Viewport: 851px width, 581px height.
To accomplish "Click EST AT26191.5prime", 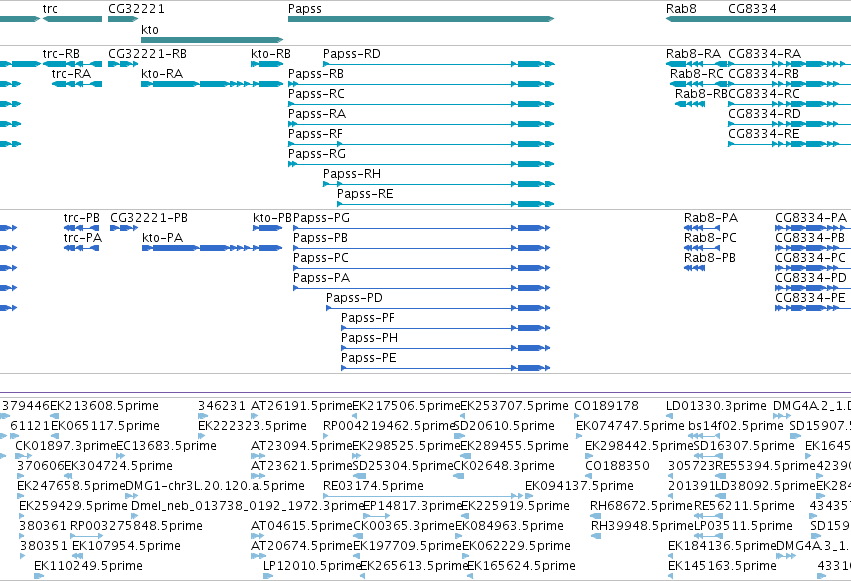I will coord(302,406).
